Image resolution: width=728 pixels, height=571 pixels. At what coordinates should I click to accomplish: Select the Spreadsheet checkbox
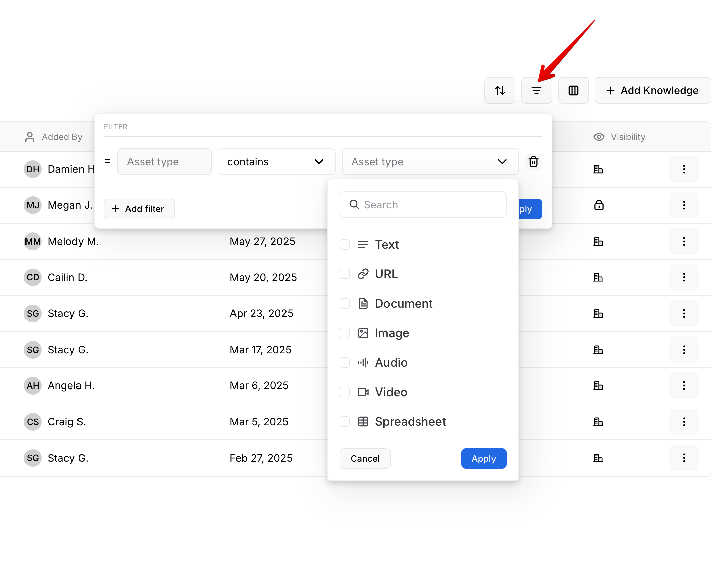coord(345,422)
